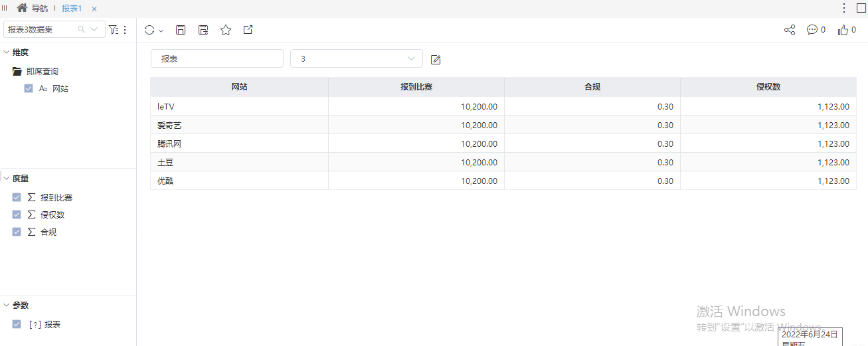Click the sigma icon beside 报到比赛

[31, 197]
